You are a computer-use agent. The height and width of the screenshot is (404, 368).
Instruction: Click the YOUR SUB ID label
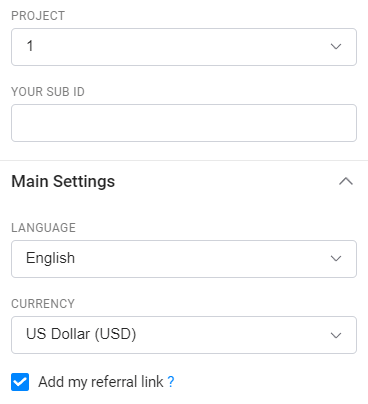click(48, 92)
